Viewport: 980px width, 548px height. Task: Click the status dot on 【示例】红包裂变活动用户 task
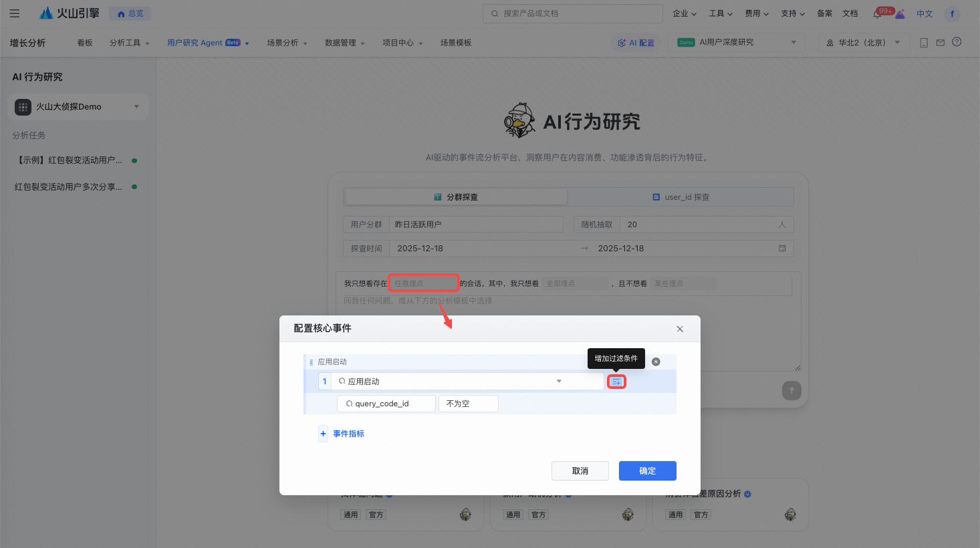(134, 160)
